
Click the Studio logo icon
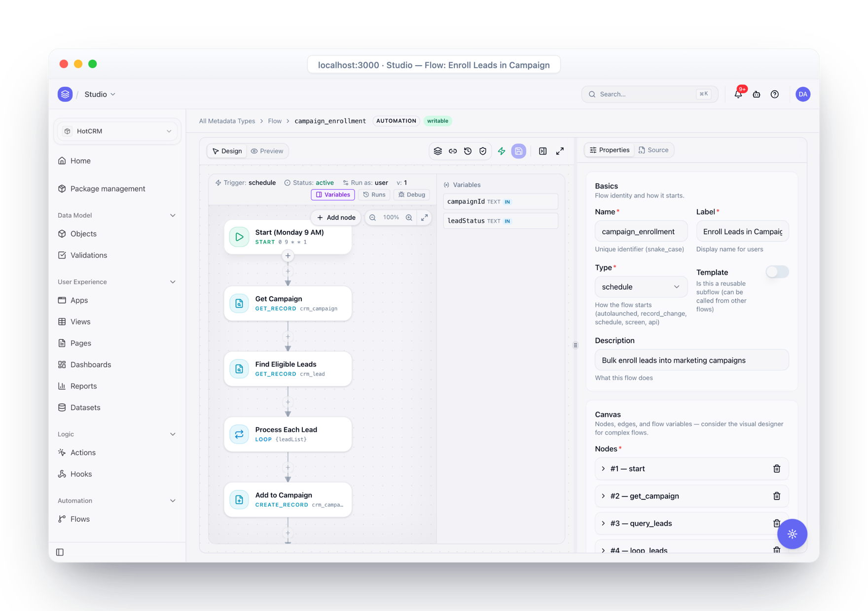65,94
